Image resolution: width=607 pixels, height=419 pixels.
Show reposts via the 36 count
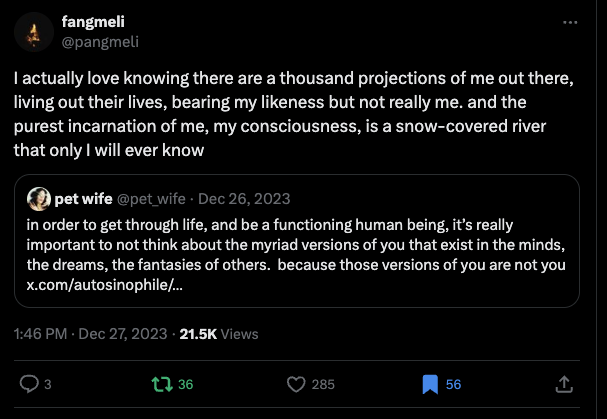tap(185, 384)
